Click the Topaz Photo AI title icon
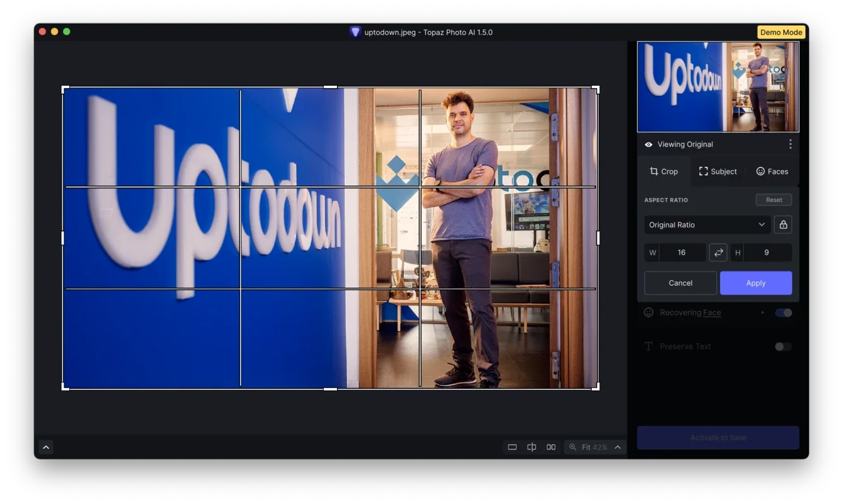 click(x=355, y=32)
